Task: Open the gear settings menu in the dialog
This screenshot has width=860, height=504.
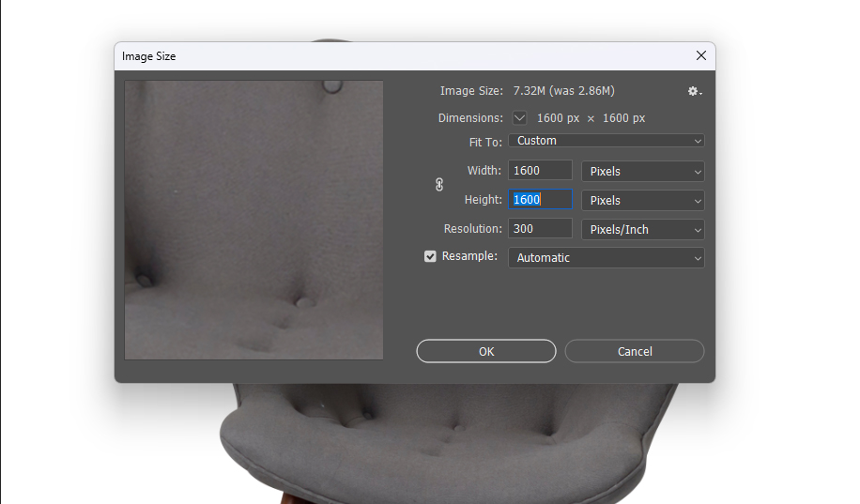Action: point(694,91)
